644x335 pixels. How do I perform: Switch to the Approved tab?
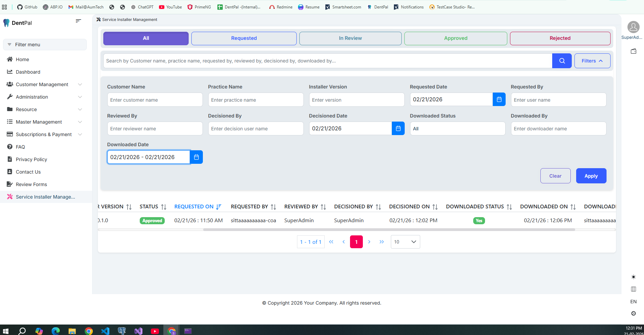click(455, 38)
